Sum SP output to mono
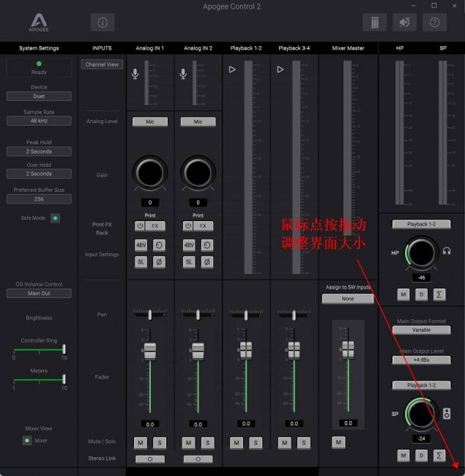 pos(439,455)
